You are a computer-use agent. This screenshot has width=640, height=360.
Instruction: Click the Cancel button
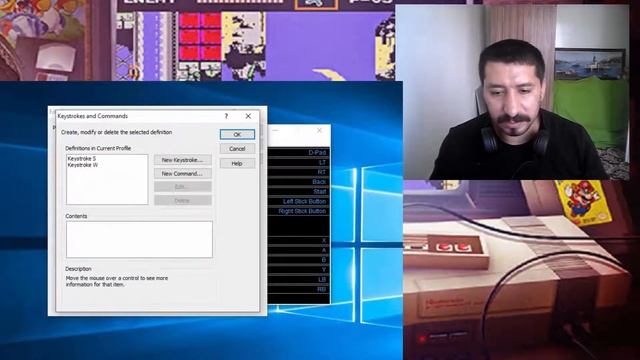coord(237,149)
